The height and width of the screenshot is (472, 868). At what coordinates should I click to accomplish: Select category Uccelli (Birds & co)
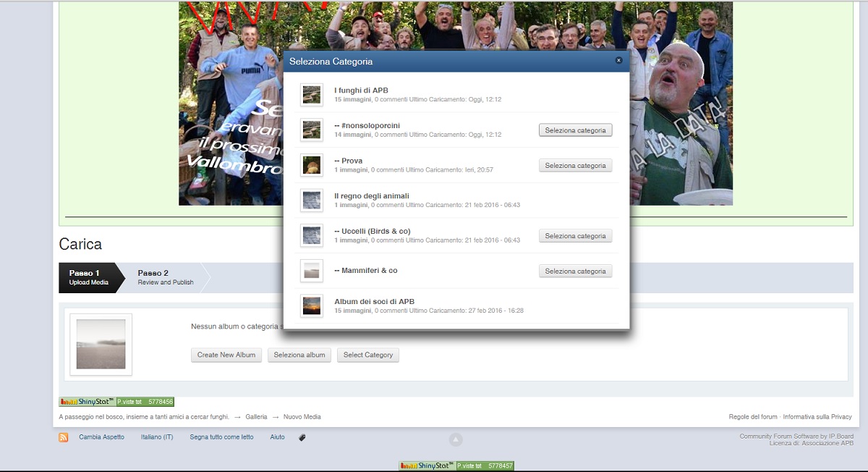pos(575,236)
